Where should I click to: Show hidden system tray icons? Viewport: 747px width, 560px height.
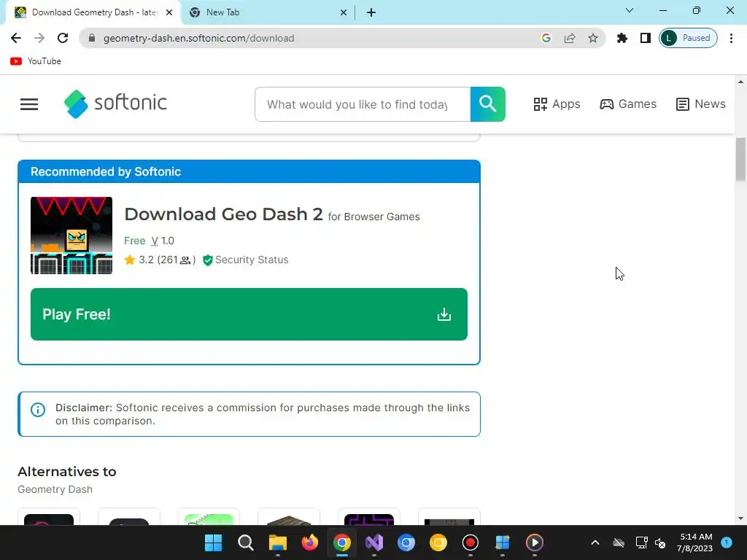[x=595, y=542]
